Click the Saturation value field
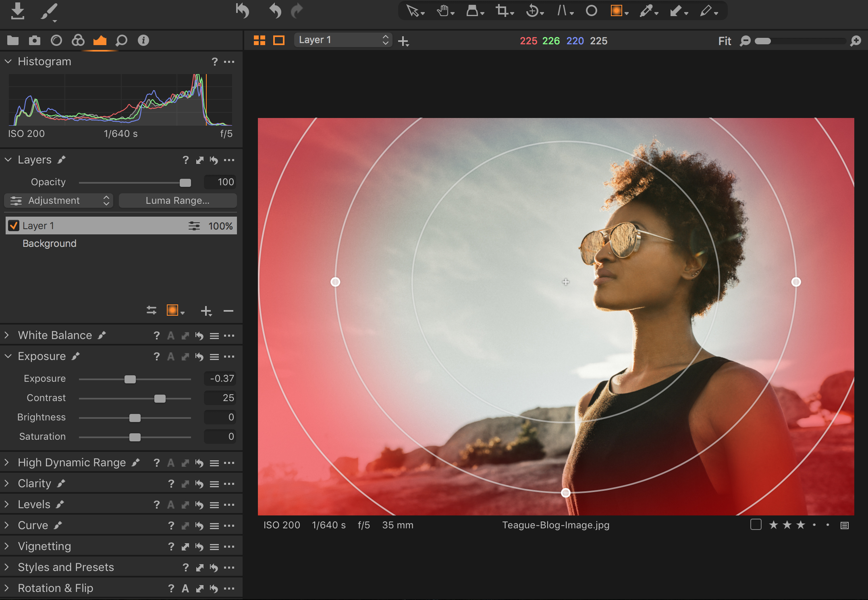This screenshot has height=600, width=868. coord(220,437)
